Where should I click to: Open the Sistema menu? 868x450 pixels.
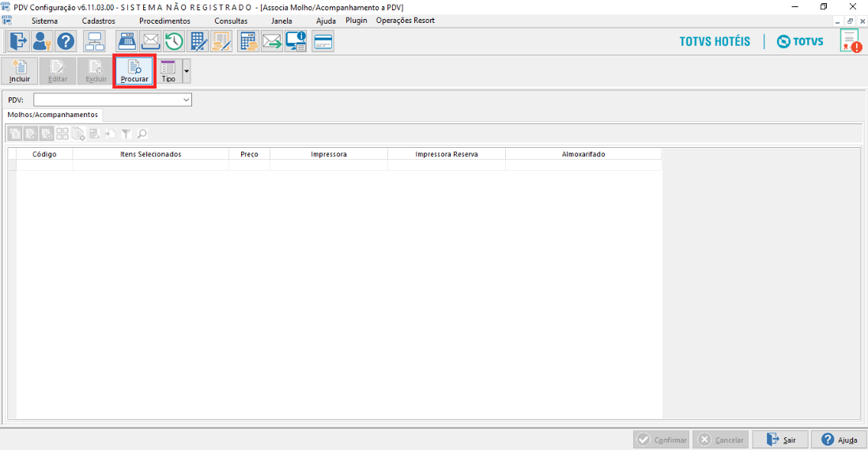coord(44,21)
